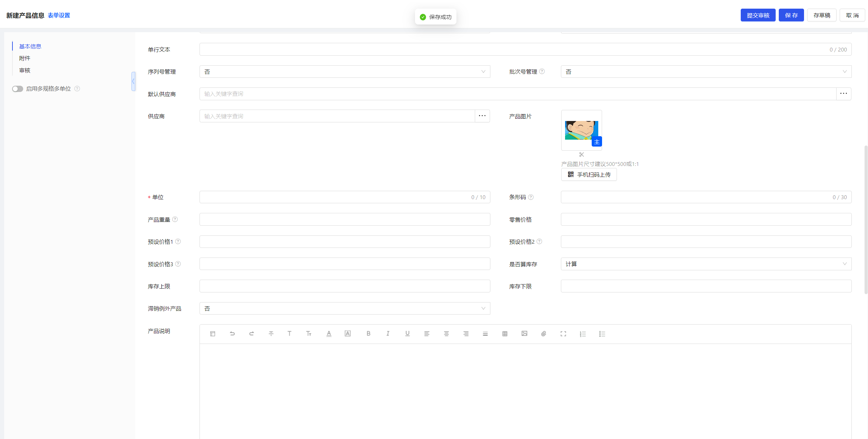The width and height of the screenshot is (868, 439).
Task: Toggle italic formatting in editor
Action: 388,334
